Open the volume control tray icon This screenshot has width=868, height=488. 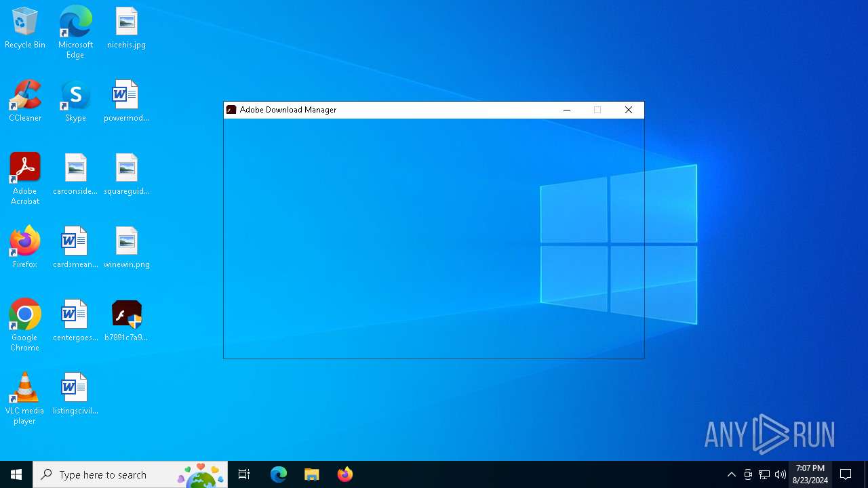point(781,474)
